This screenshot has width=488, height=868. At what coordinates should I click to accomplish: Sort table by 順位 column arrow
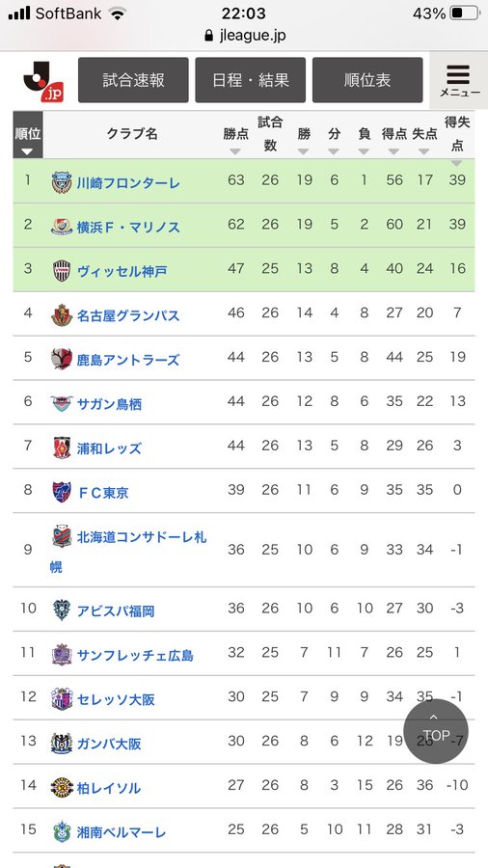tap(28, 151)
